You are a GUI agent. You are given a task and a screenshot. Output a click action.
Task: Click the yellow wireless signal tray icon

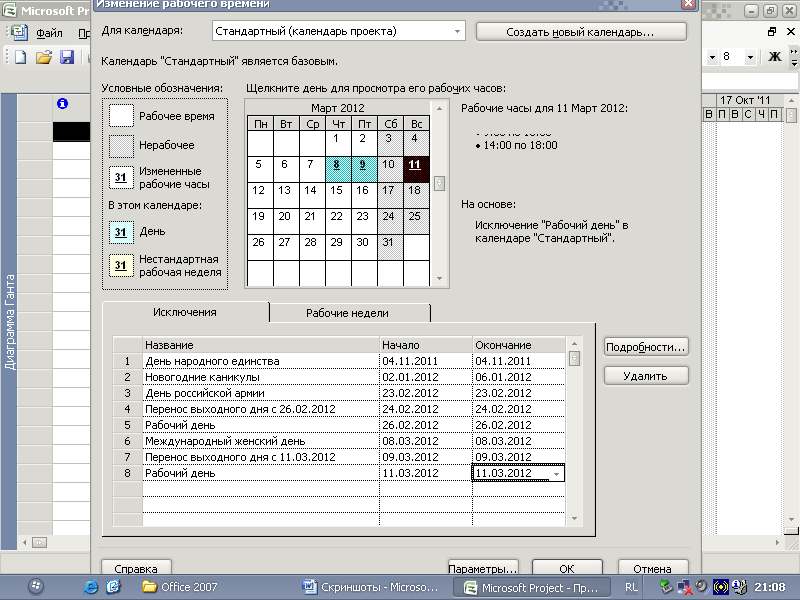(720, 587)
